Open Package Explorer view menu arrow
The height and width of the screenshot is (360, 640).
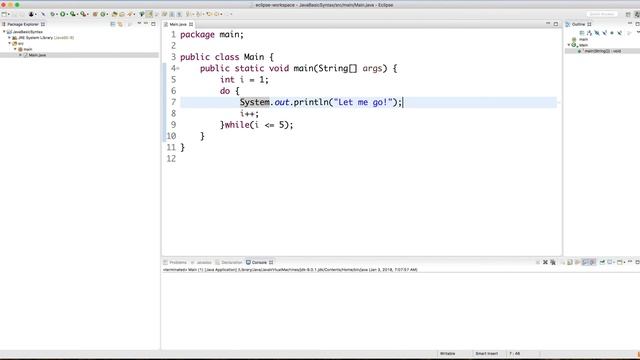tap(139, 24)
